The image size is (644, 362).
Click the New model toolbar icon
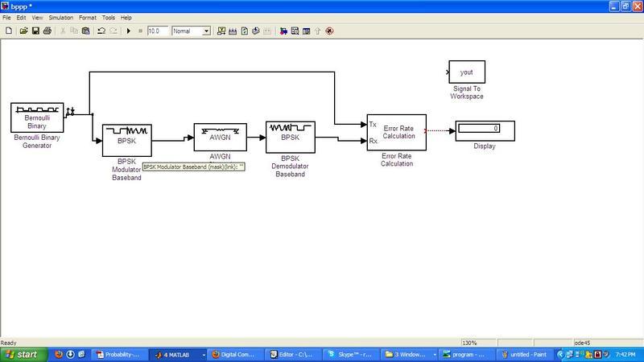[9, 31]
